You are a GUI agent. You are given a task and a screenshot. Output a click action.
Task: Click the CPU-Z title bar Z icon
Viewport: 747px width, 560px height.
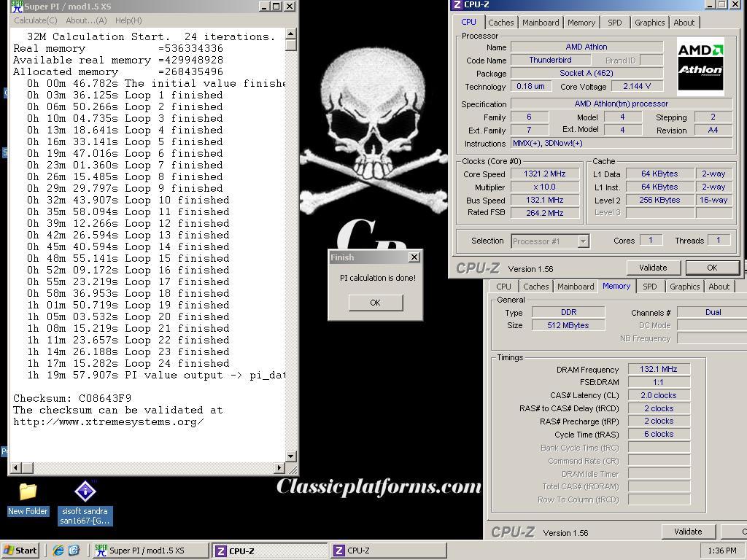click(x=457, y=5)
